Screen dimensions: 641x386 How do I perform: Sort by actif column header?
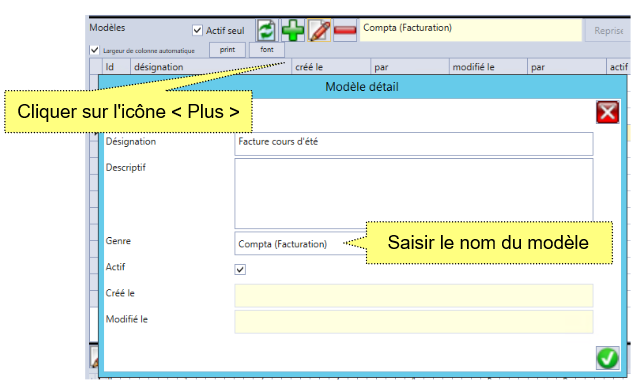[x=618, y=67]
